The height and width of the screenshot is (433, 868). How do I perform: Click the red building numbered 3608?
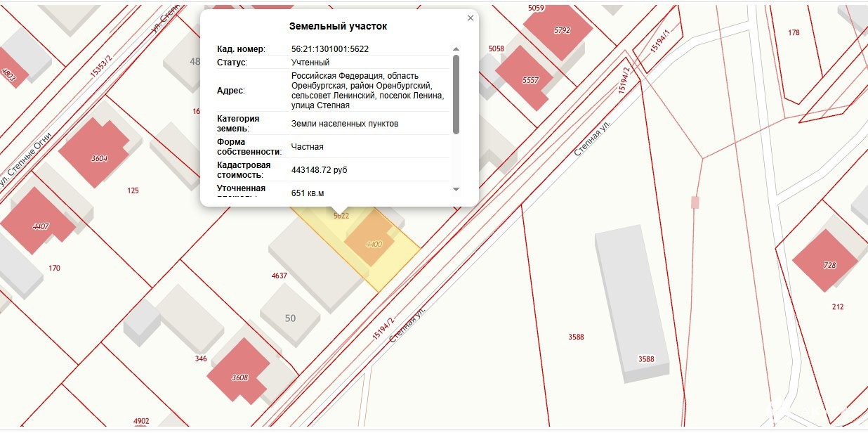pos(239,374)
